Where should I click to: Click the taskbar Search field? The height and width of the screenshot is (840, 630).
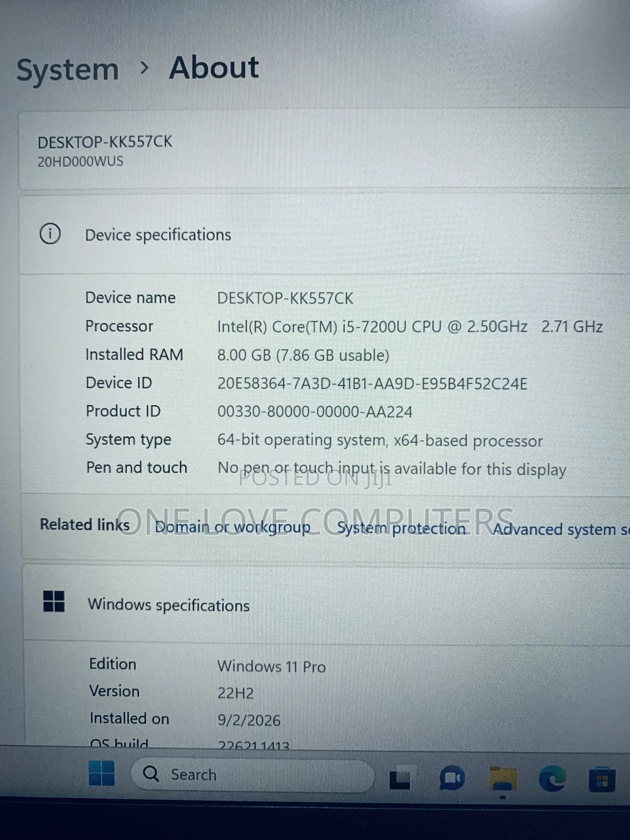252,775
